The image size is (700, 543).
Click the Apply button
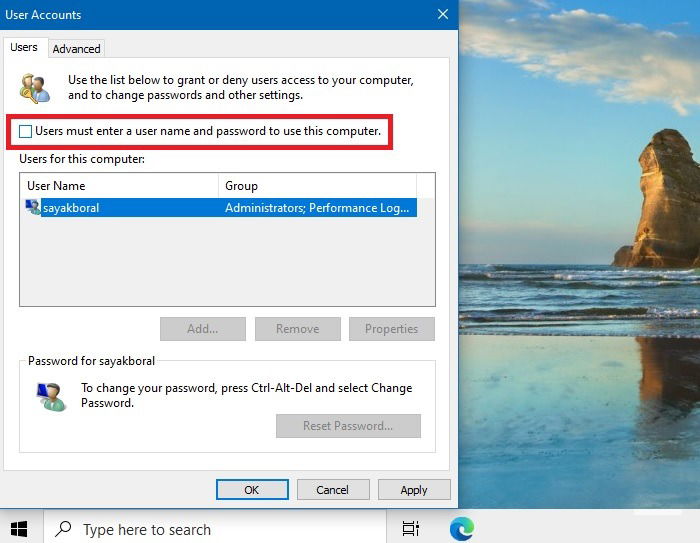coord(414,490)
